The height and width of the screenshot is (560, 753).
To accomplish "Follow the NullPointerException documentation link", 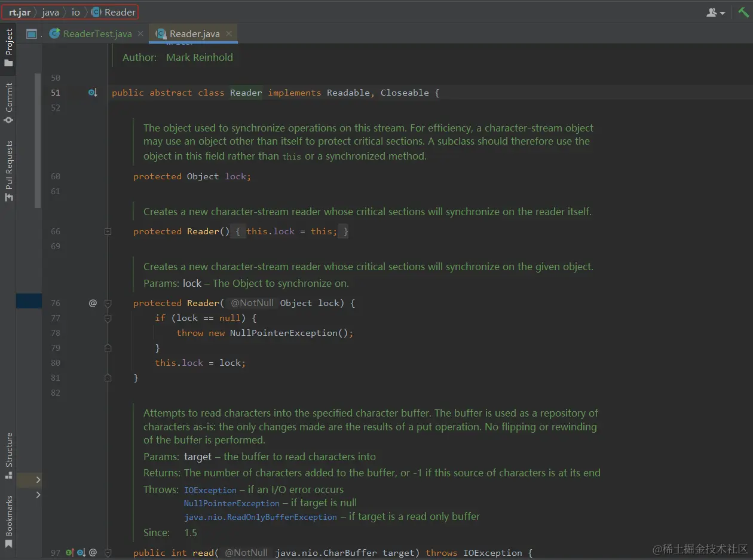I will click(232, 504).
